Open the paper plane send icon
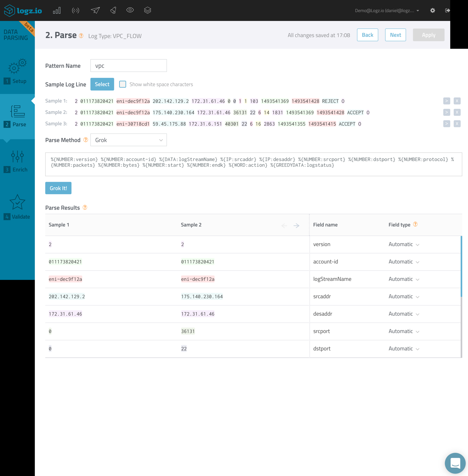The height and width of the screenshot is (476, 468). pyautogui.click(x=95, y=10)
